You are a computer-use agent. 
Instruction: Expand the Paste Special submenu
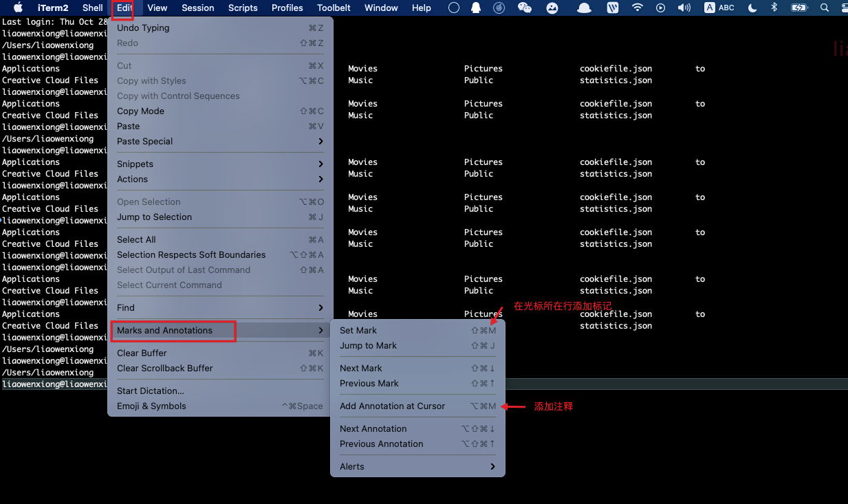(x=220, y=142)
